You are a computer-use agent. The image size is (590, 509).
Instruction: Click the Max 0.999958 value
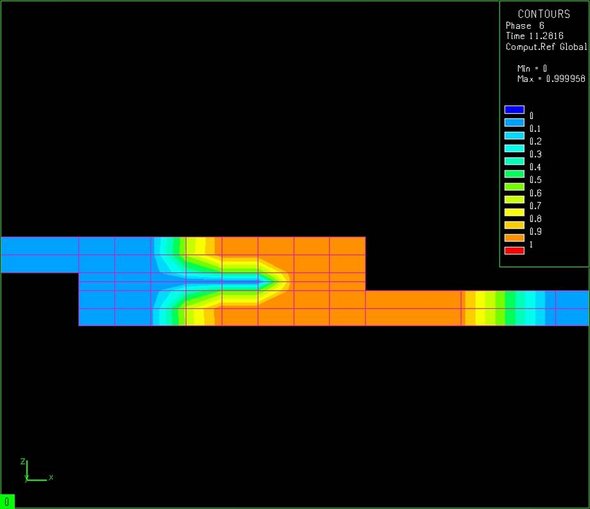point(551,79)
